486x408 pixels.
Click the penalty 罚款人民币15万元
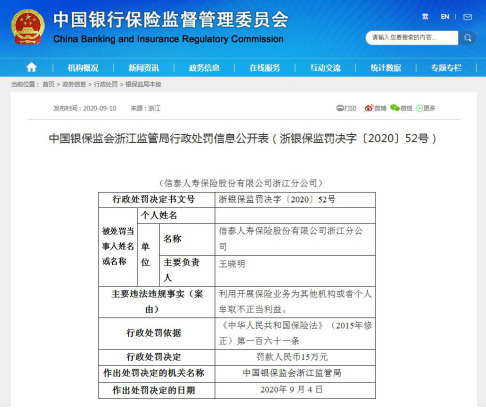[292, 357]
